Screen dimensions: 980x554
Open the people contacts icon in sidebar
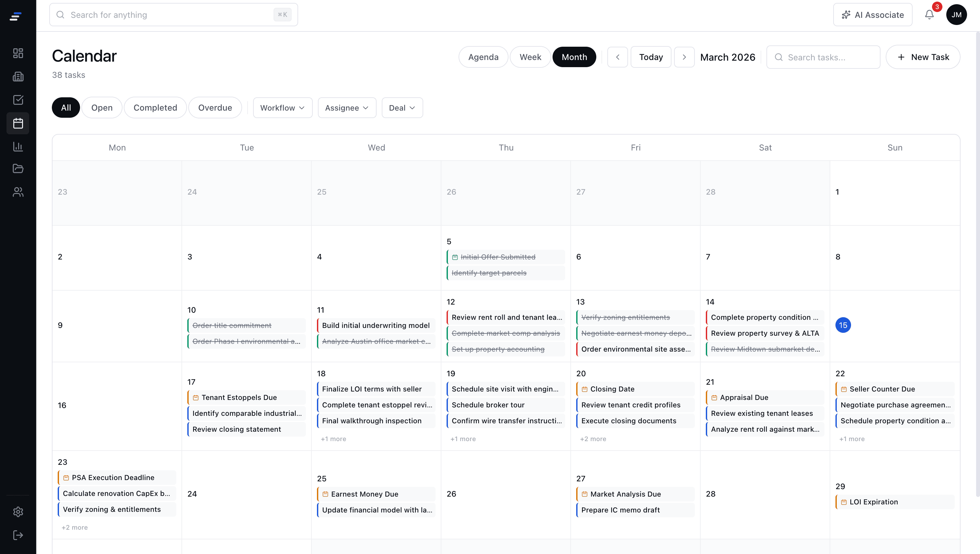[18, 192]
